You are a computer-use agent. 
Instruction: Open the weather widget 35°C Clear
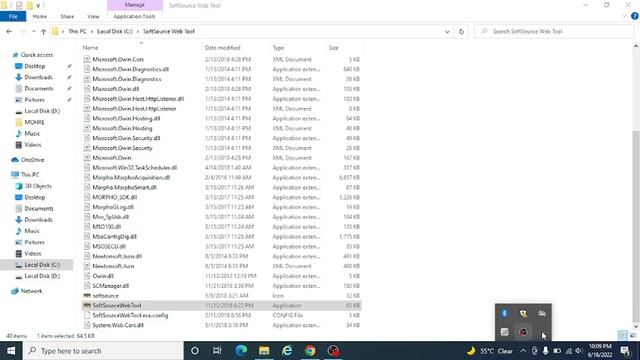click(x=490, y=351)
